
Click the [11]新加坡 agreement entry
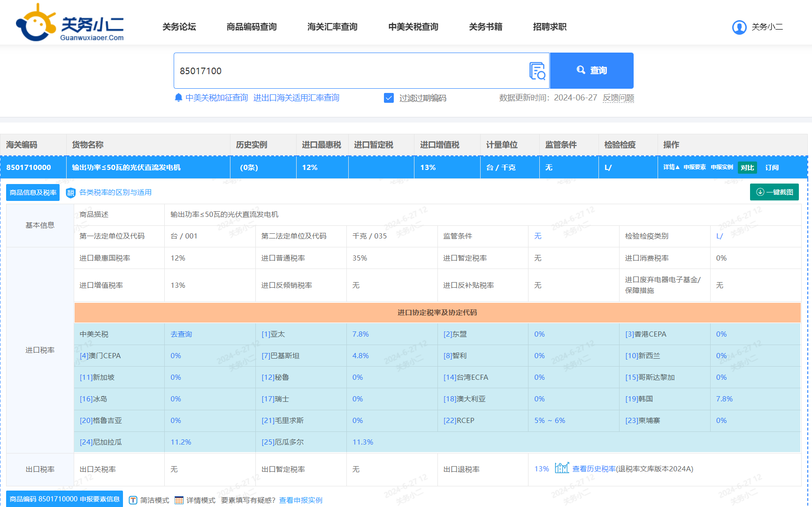coord(97,377)
